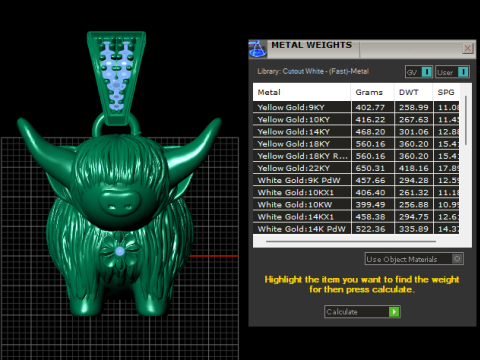Click the Calculate button
Image resolution: width=480 pixels, height=360 pixels.
362,312
